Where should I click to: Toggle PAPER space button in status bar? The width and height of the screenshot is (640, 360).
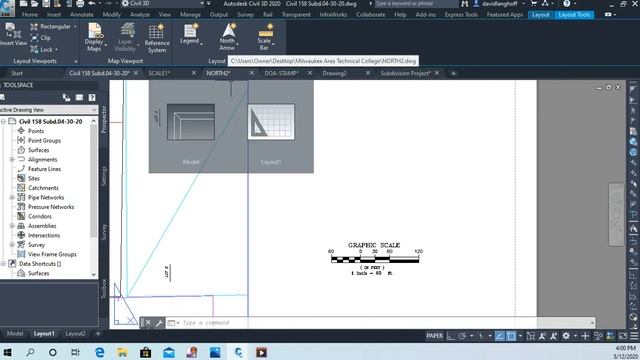coord(434,336)
